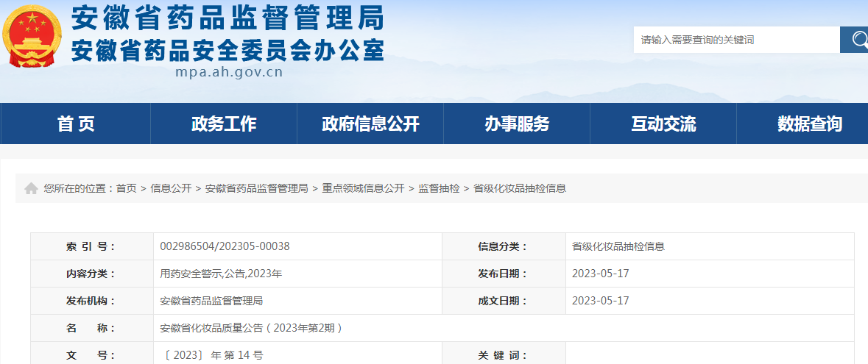Click the home breadcrumb house icon
Image resolution: width=868 pixels, height=364 pixels.
click(31, 189)
